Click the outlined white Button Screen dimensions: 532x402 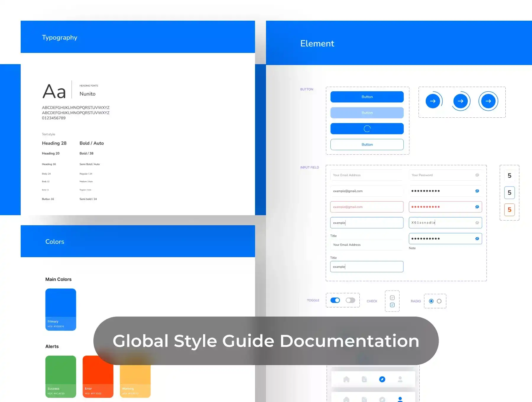click(x=367, y=145)
